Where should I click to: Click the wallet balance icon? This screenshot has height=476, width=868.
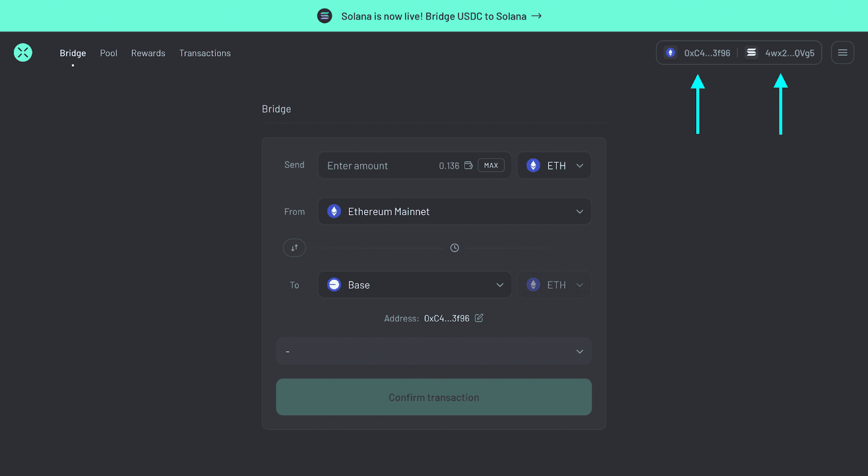tap(468, 165)
